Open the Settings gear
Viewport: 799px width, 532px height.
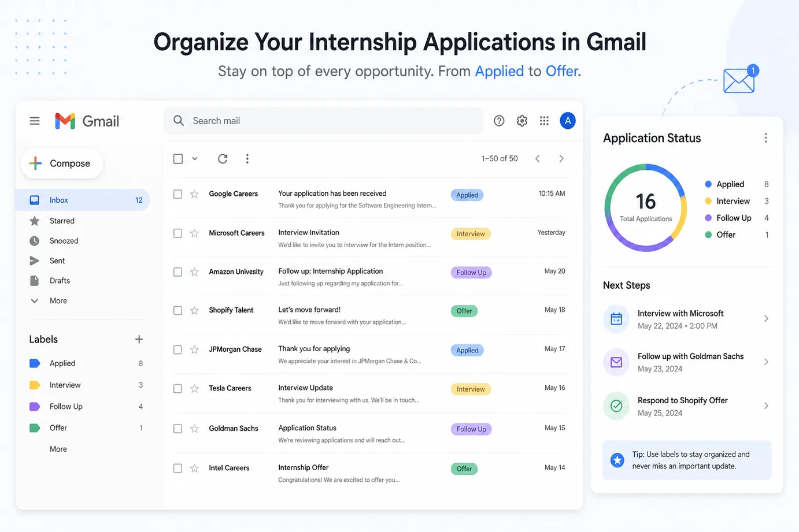click(x=522, y=121)
